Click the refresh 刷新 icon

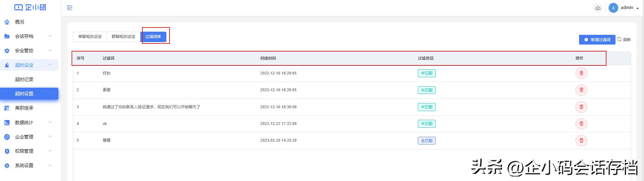pos(619,39)
